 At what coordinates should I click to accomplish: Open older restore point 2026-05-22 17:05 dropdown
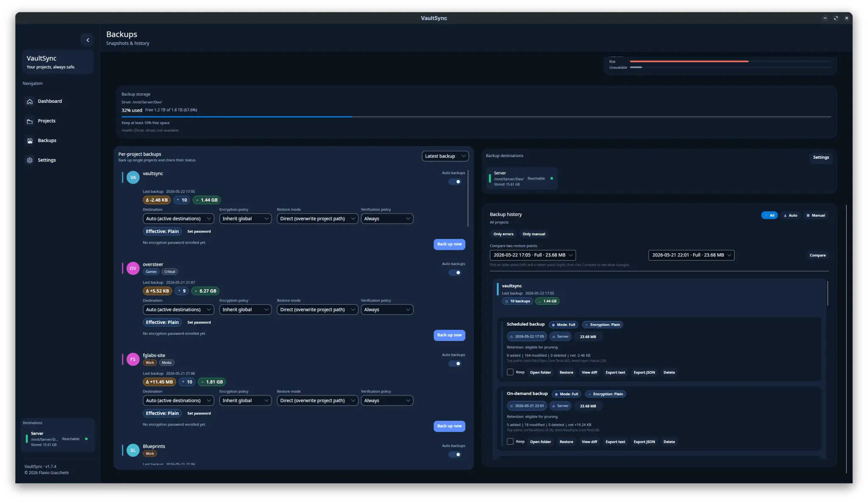[533, 255]
